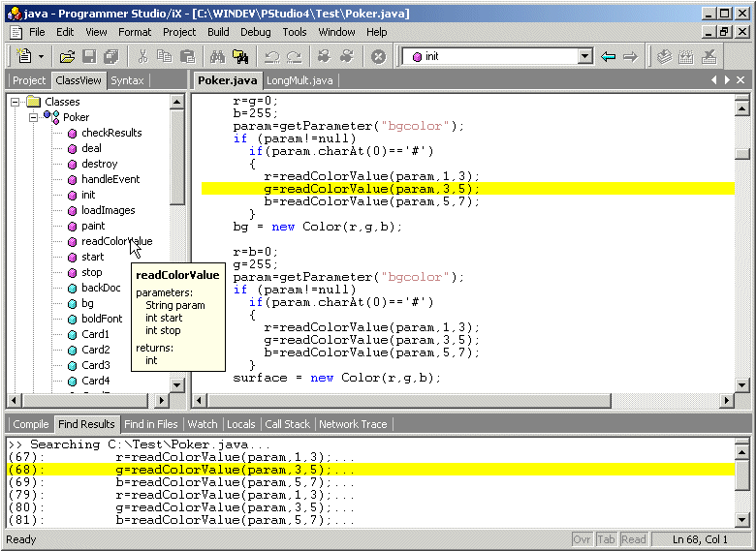Click the Stop (X circle) toolbar icon
The image size is (756, 551).
click(x=378, y=57)
